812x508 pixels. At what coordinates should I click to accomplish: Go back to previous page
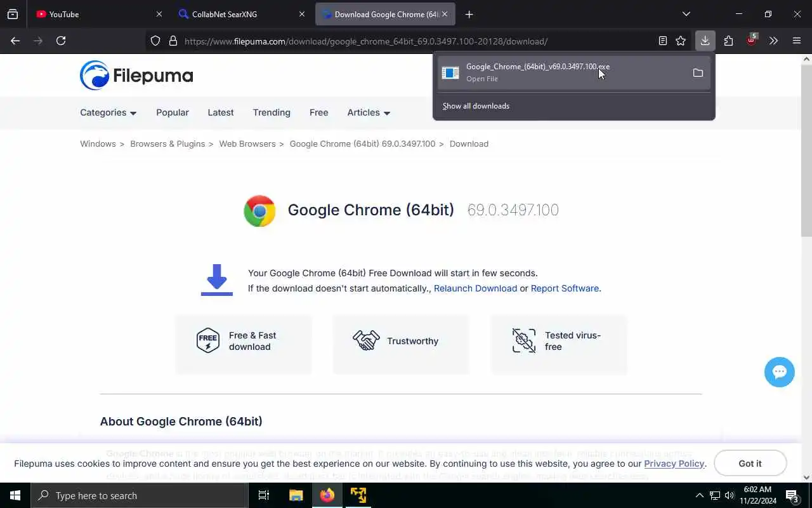pyautogui.click(x=15, y=41)
